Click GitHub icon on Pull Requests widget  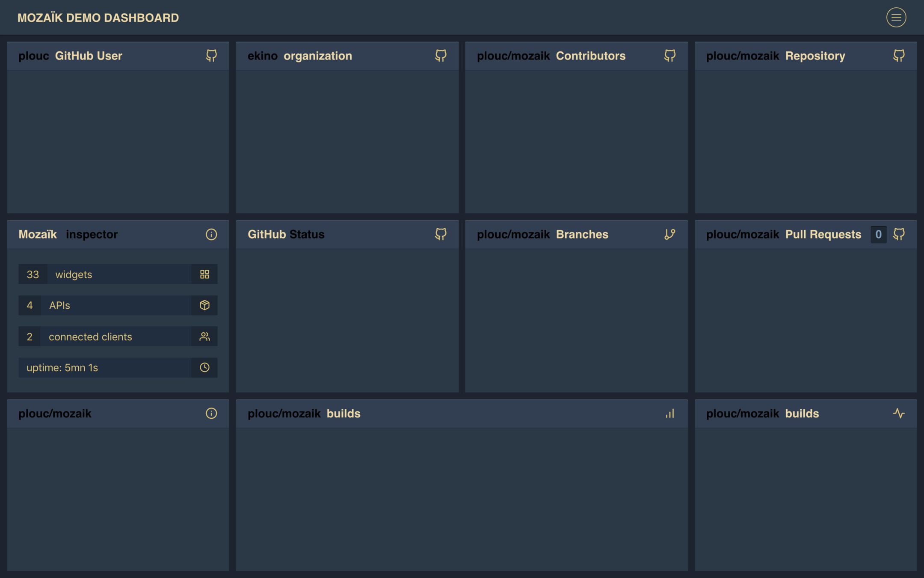[x=899, y=234]
